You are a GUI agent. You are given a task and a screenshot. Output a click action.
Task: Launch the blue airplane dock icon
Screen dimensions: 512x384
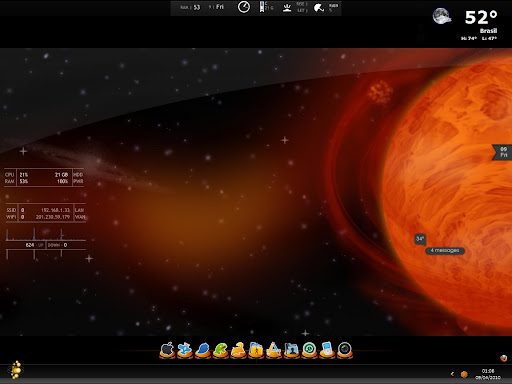tap(185, 350)
